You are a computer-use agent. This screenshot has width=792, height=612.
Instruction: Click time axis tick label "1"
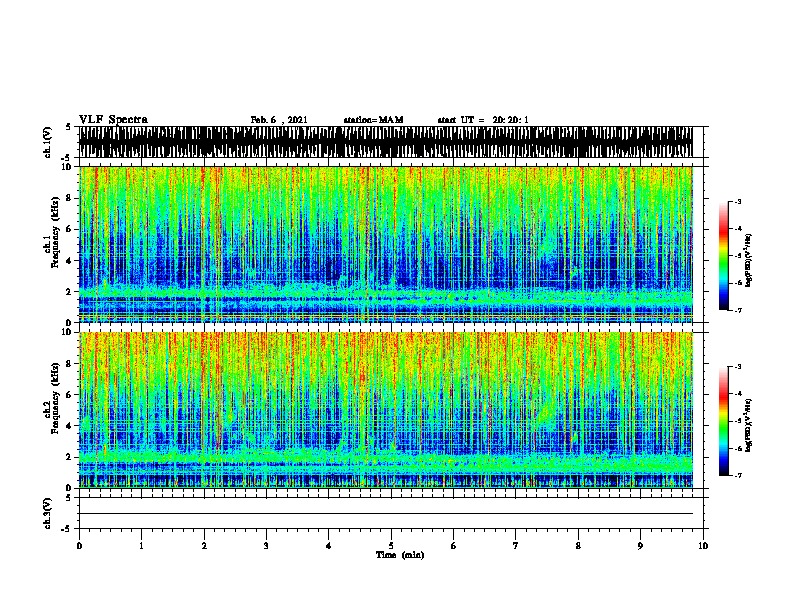tap(141, 546)
